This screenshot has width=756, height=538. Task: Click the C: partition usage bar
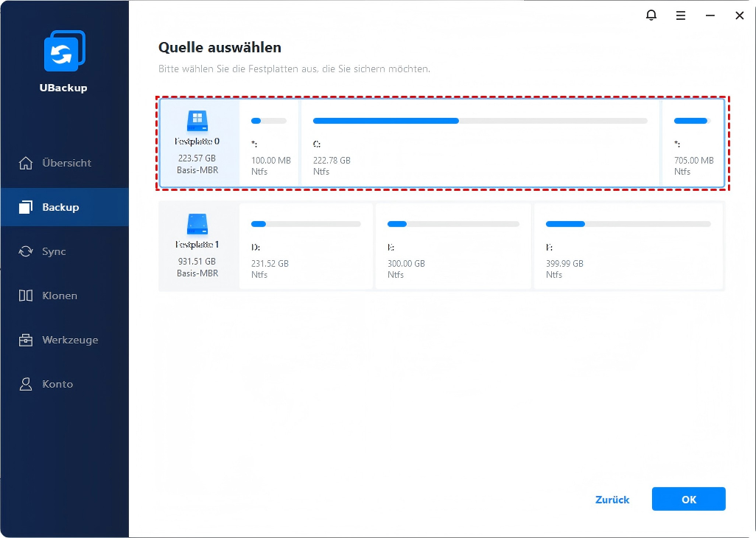tap(480, 121)
